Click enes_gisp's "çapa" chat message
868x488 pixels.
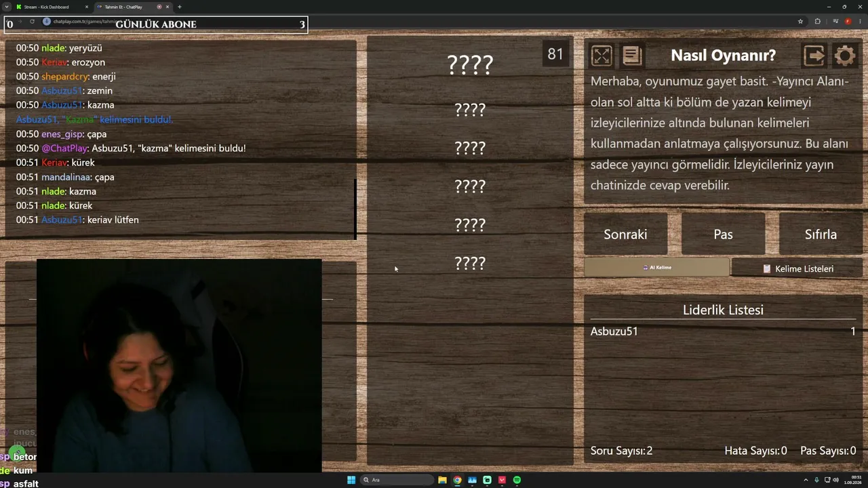(61, 134)
